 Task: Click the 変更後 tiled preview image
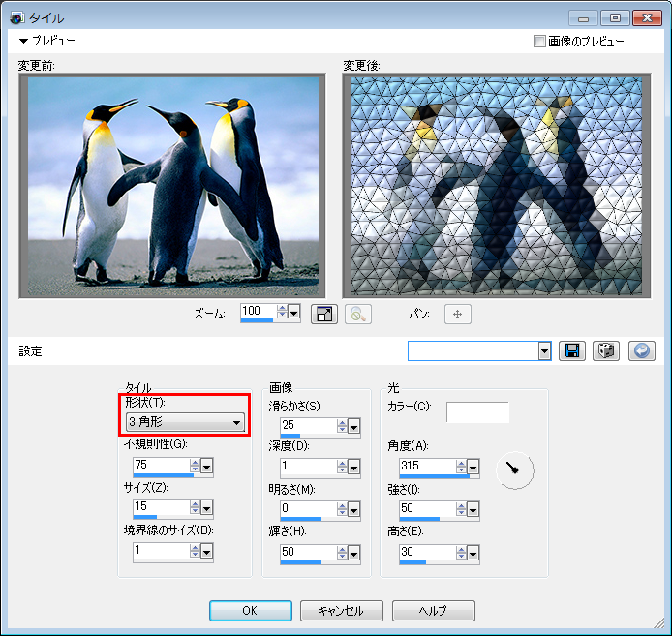coord(497,187)
